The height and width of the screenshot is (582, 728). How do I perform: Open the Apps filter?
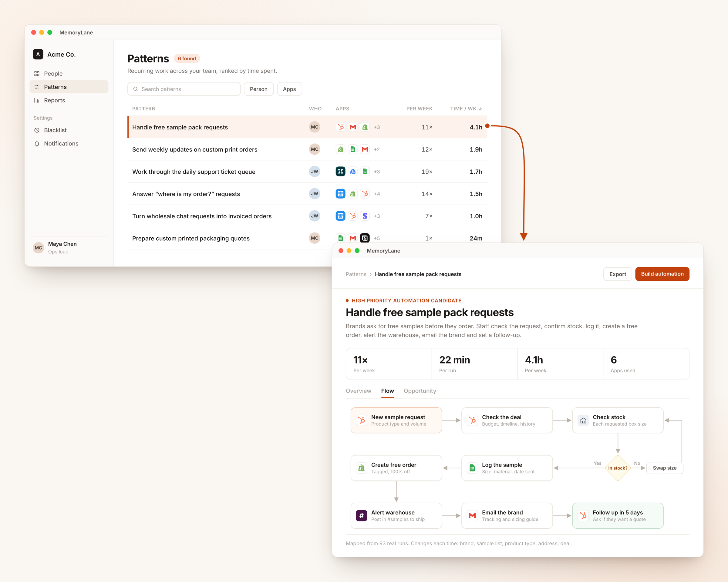(289, 89)
